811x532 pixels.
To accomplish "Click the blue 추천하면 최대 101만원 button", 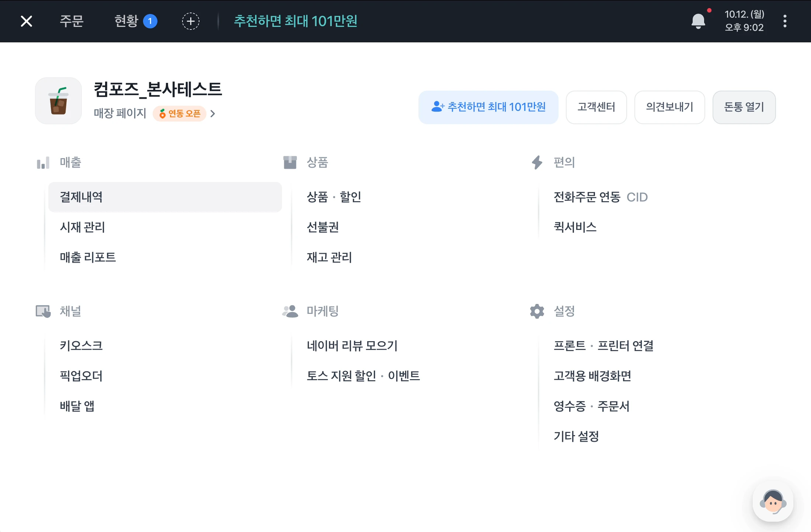I will (488, 107).
